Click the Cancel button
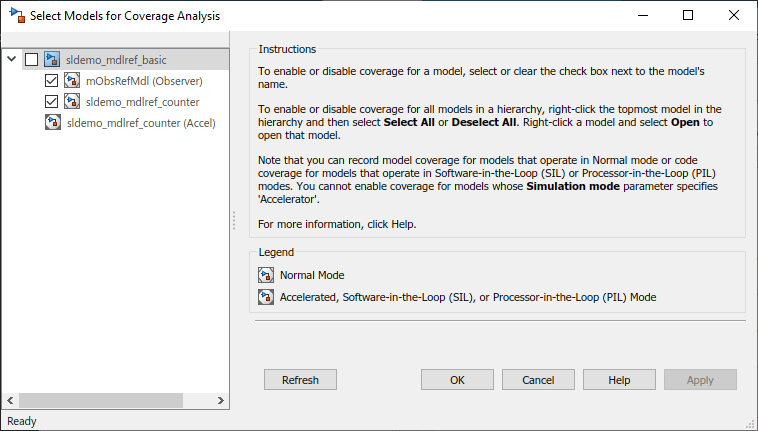 click(x=538, y=380)
